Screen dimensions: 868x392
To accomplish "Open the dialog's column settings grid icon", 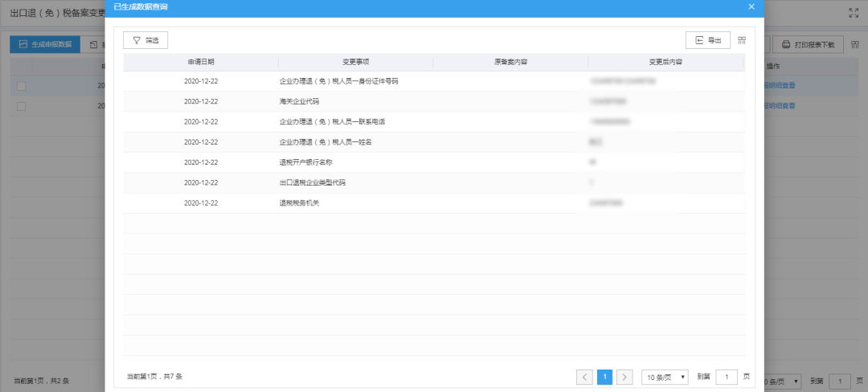I will [742, 40].
